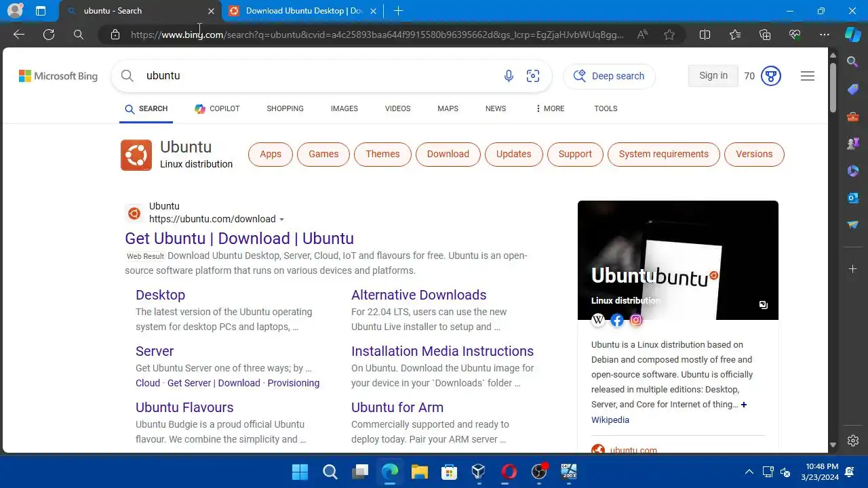
Task: Open SHOPPING search tab
Action: (285, 108)
